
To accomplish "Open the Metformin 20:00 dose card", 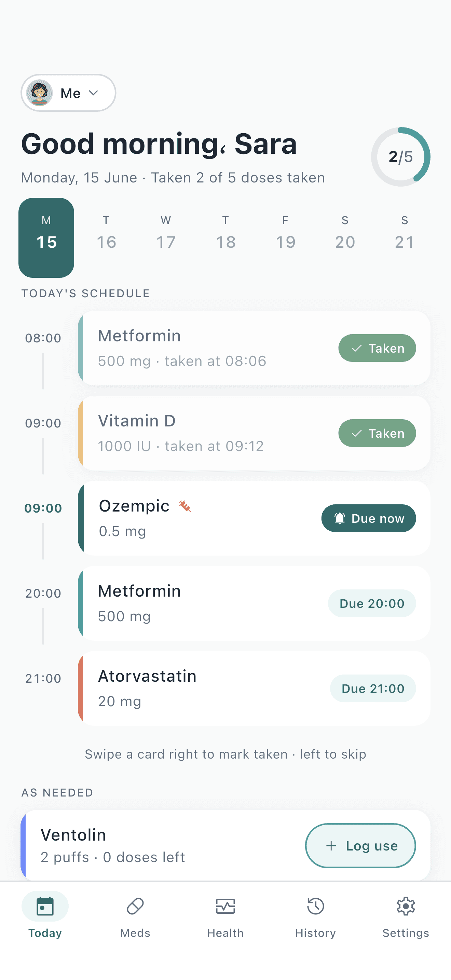I will [x=254, y=603].
